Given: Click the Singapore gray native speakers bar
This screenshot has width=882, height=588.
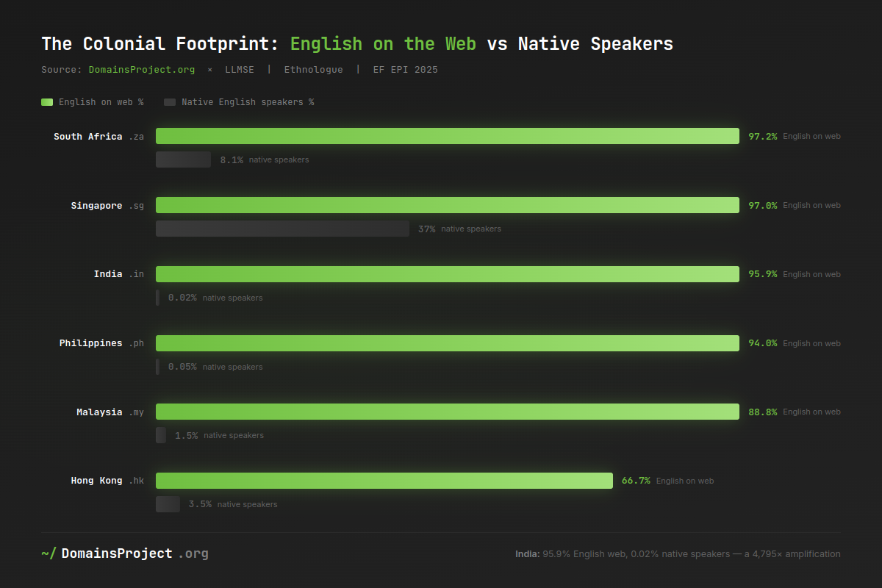Looking at the screenshot, I should click(x=282, y=229).
